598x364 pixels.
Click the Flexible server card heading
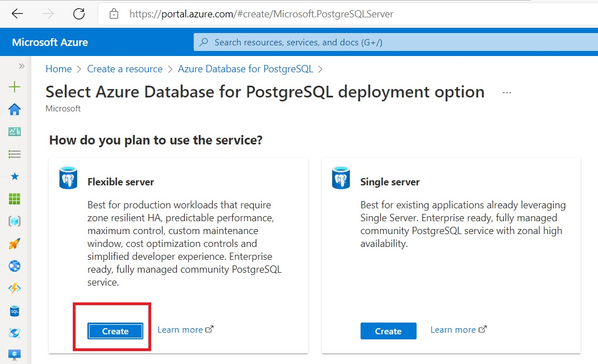120,182
